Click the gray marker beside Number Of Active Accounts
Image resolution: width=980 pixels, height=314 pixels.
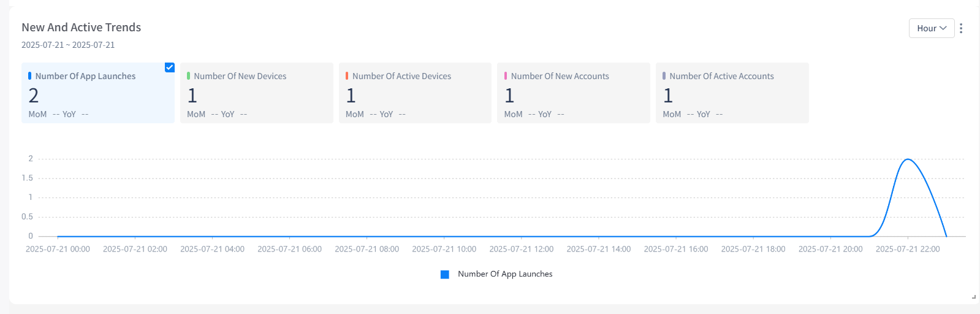[x=664, y=76]
